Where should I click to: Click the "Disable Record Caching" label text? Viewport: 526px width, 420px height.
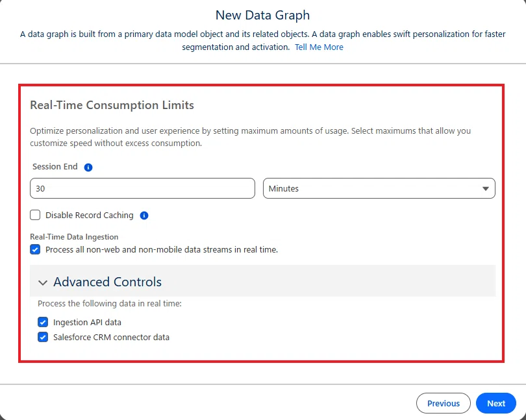[x=89, y=215]
